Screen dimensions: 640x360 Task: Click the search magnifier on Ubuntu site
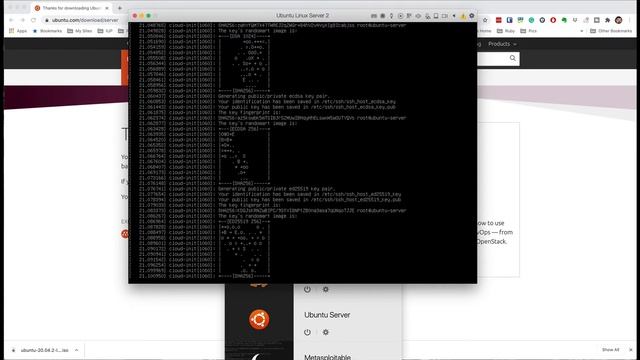[513, 58]
